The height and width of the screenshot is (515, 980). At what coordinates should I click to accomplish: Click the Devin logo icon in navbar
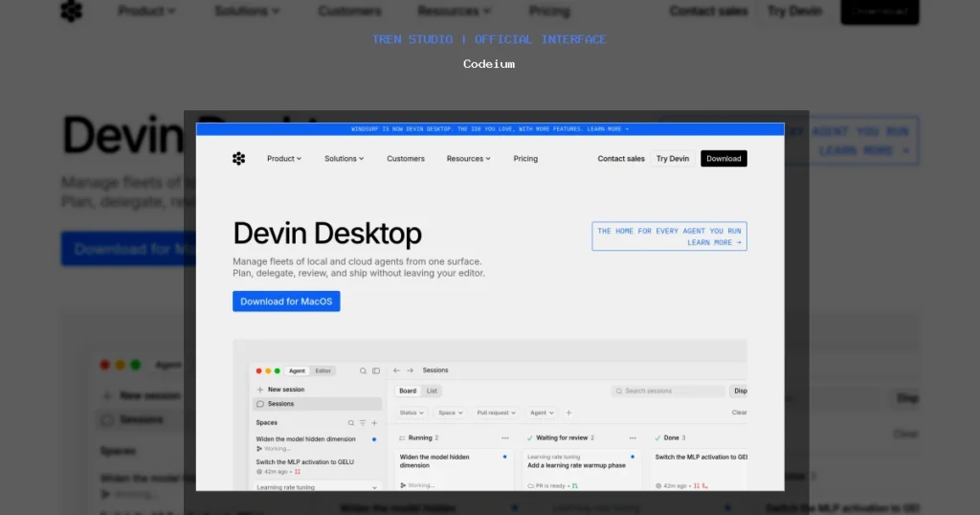click(x=238, y=159)
